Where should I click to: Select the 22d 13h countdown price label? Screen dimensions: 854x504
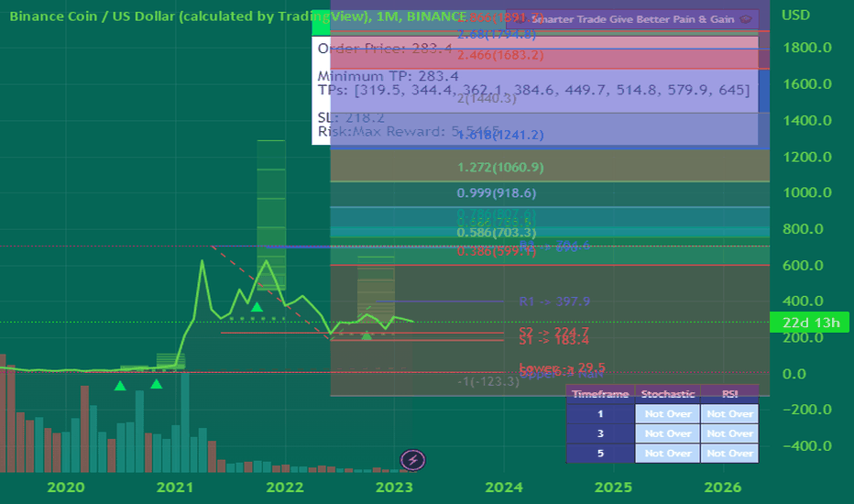810,323
